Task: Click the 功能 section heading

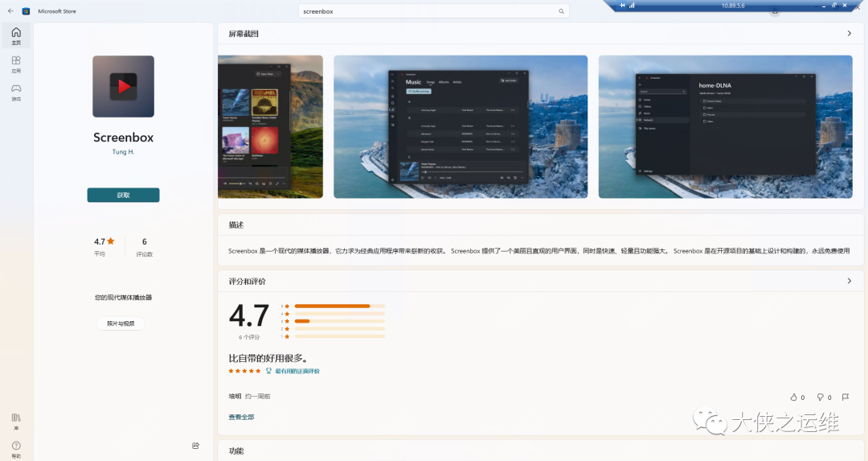Action: [x=236, y=451]
